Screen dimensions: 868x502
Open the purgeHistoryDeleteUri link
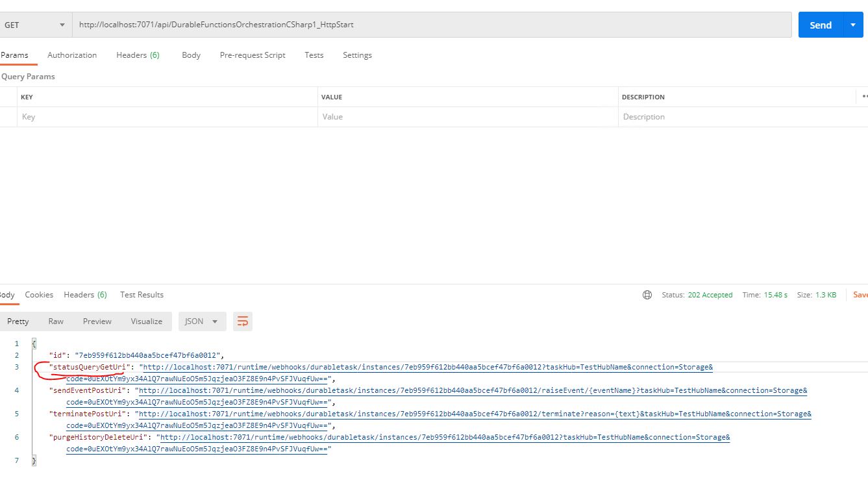[445, 437]
